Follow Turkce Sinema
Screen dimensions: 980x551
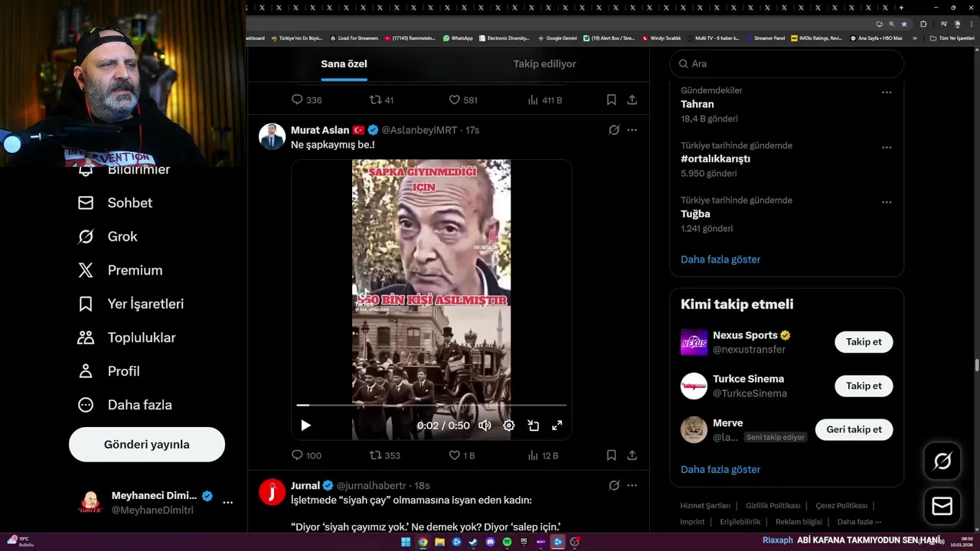[x=864, y=386]
